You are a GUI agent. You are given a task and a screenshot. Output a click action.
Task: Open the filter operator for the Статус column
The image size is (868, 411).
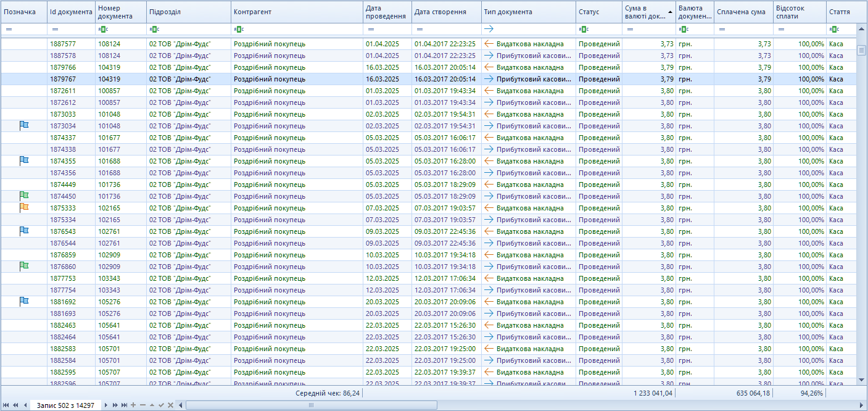click(x=582, y=29)
